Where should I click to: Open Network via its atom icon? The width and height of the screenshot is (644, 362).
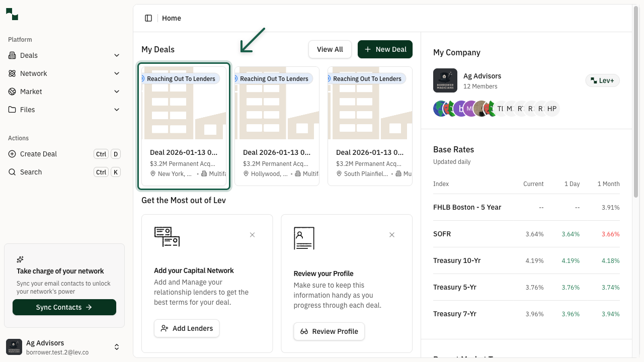[x=12, y=73]
